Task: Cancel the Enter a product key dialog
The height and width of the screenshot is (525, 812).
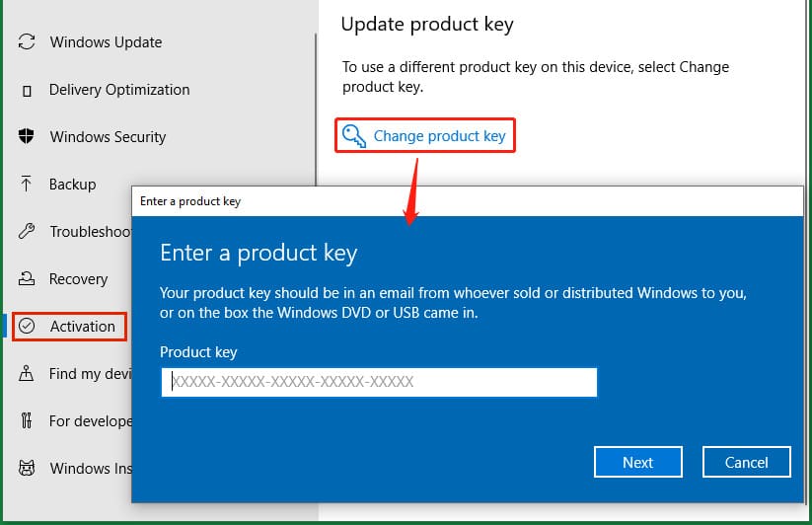Action: [x=746, y=462]
